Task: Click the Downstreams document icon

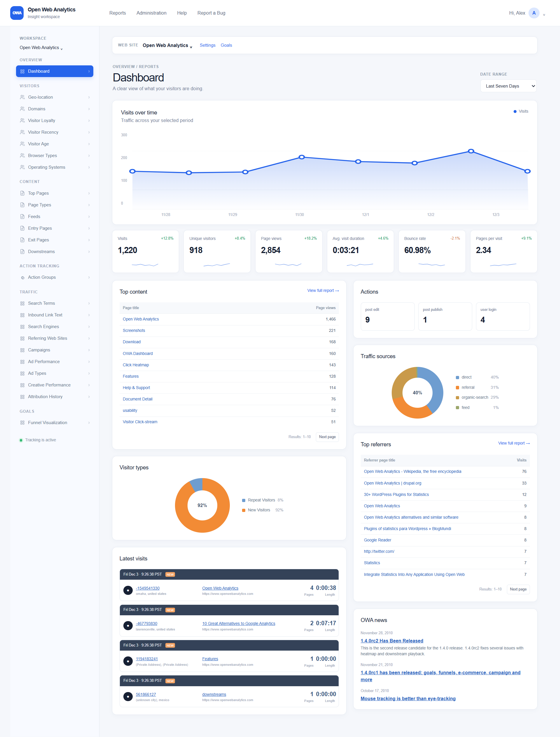Action: pyautogui.click(x=22, y=252)
